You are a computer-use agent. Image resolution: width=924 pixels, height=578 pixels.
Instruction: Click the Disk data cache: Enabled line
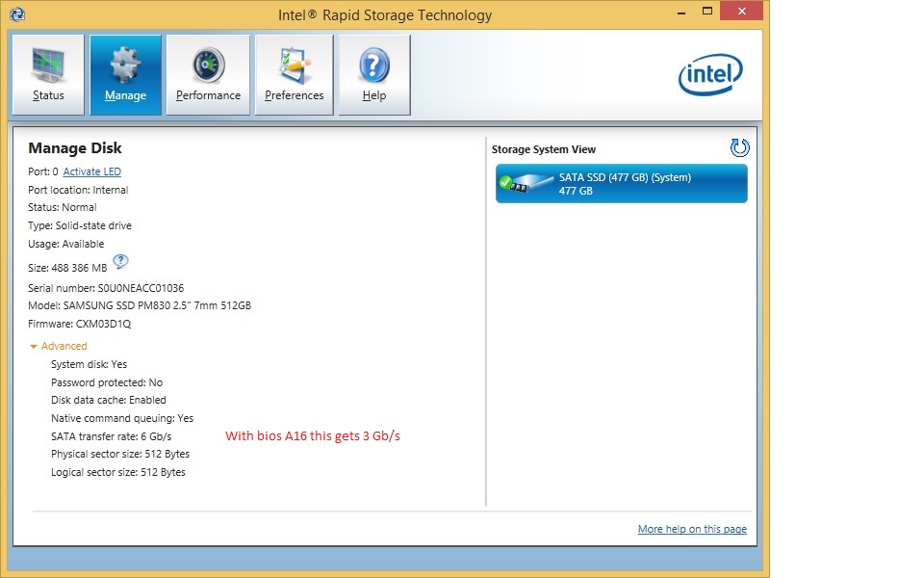point(109,400)
